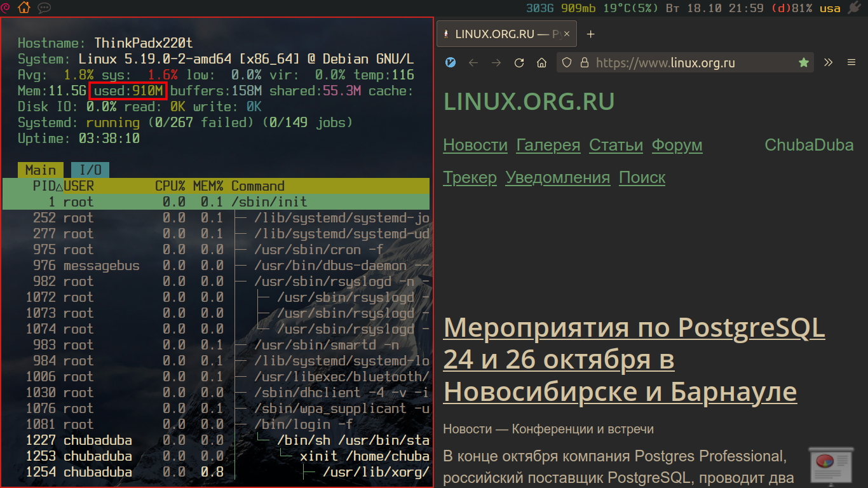This screenshot has width=868, height=488.
Task: Close the LINUX.ORG.RU browser tab
Action: tap(567, 34)
